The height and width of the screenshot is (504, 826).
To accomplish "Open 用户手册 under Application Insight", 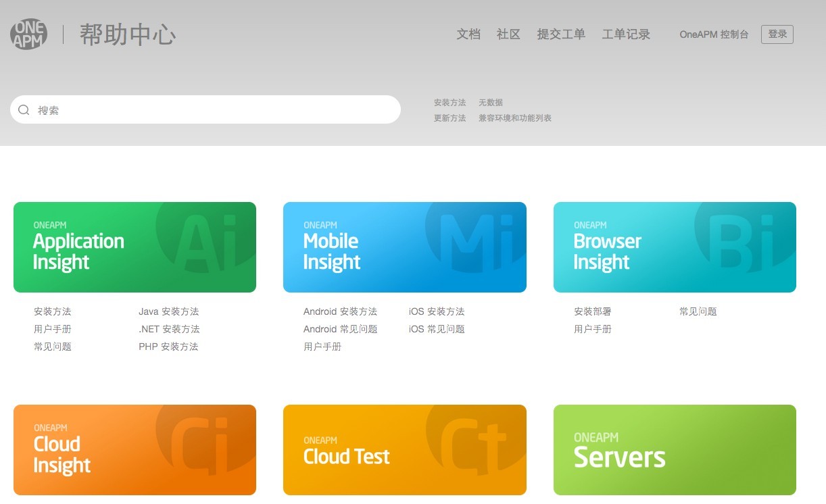I will [x=53, y=329].
